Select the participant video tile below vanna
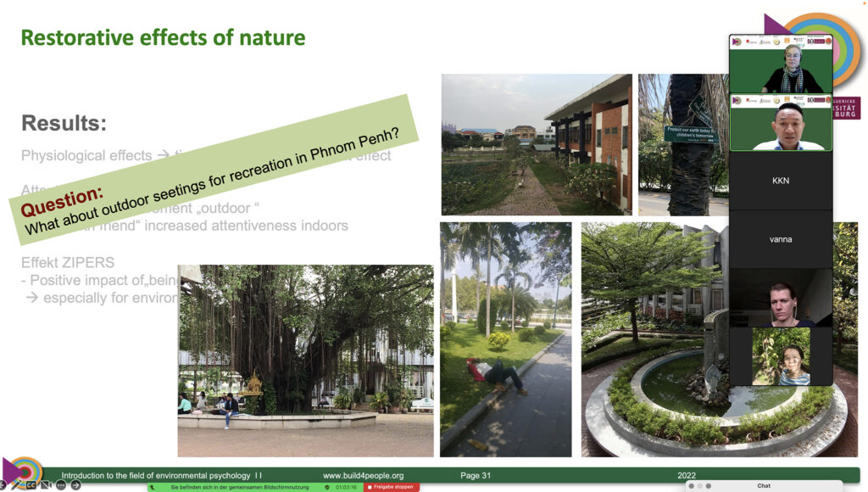This screenshot has width=868, height=492. (781, 298)
